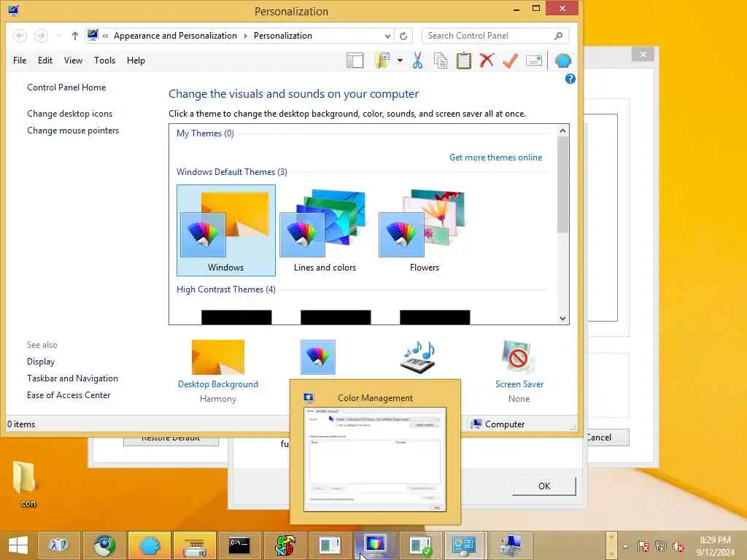Click the computer network taskbar icon
This screenshot has width=747, height=560.
tap(511, 545)
